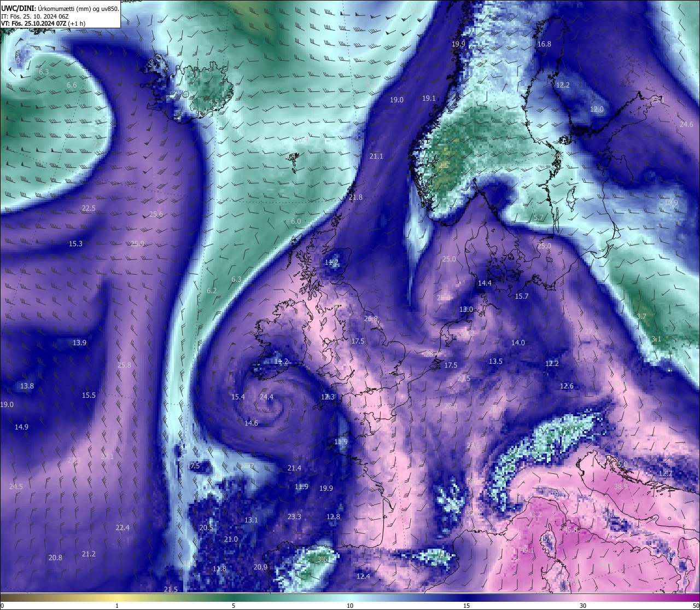Select the 22.4 map value label
This screenshot has height=610, width=700.
(x=122, y=528)
